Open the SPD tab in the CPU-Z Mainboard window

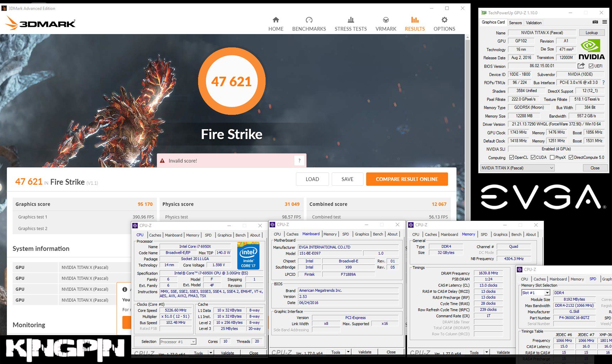tap(345, 234)
